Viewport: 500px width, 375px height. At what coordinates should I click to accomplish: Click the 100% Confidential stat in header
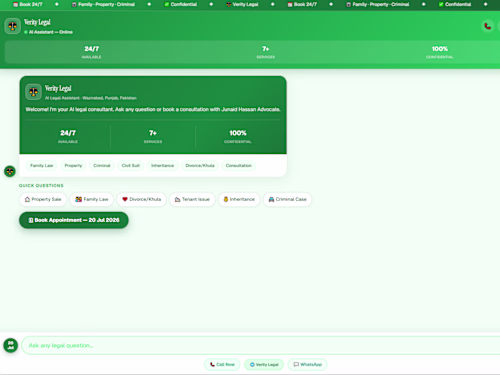pyautogui.click(x=440, y=52)
